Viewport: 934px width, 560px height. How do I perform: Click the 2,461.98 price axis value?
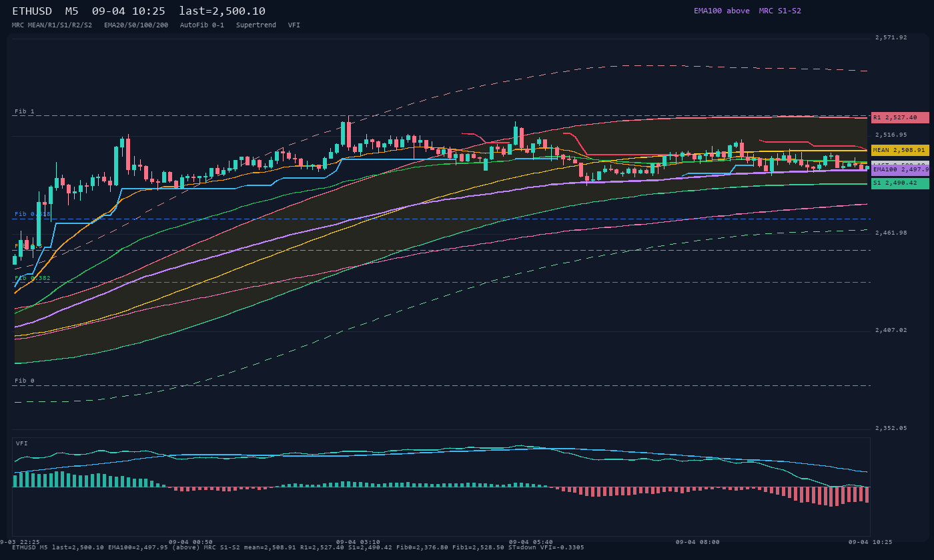(x=891, y=233)
